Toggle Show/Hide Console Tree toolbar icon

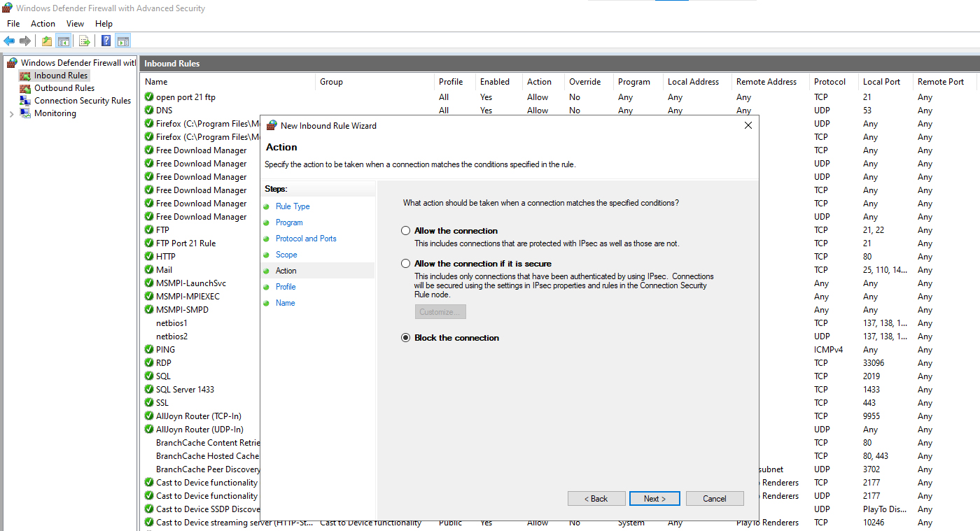pos(63,41)
